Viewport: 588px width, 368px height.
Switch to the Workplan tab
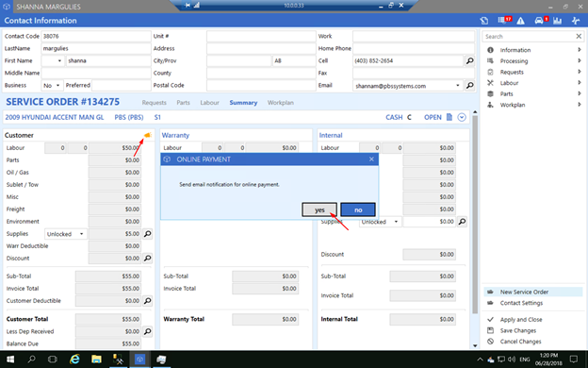pos(281,103)
